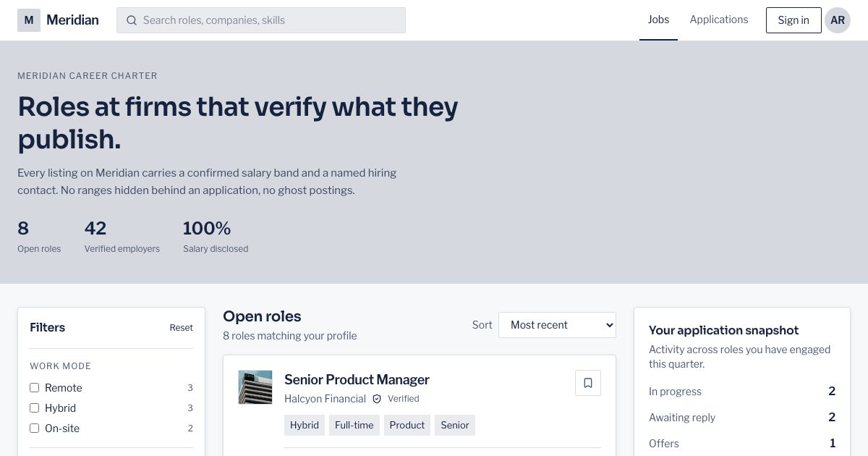Open the AR profile avatar
This screenshot has width=868, height=456.
838,20
